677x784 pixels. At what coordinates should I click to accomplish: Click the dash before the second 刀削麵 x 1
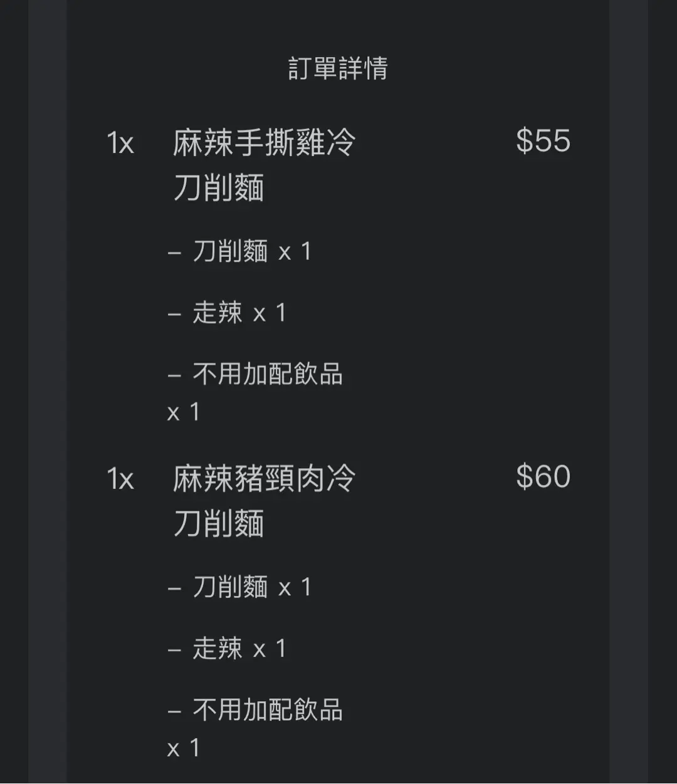click(174, 588)
